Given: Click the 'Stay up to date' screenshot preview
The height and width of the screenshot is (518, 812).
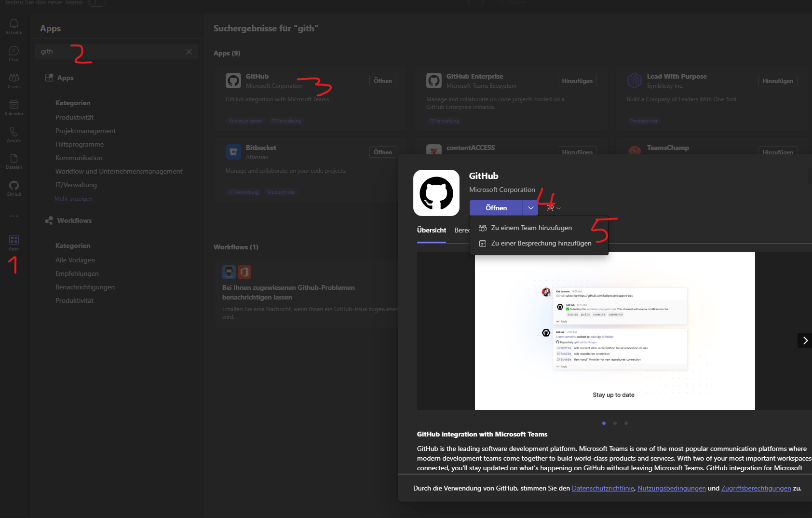Looking at the screenshot, I should point(615,331).
